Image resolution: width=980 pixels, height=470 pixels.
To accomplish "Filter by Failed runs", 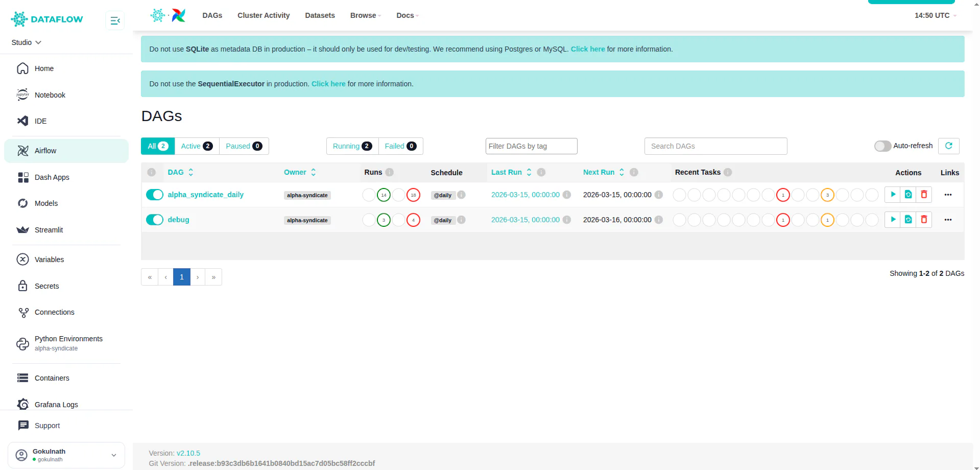I will (x=401, y=146).
